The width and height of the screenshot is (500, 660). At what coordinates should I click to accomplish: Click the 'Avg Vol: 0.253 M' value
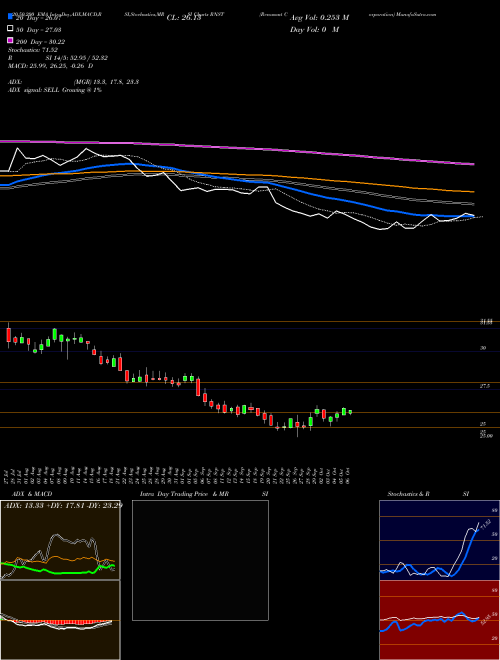[319, 18]
